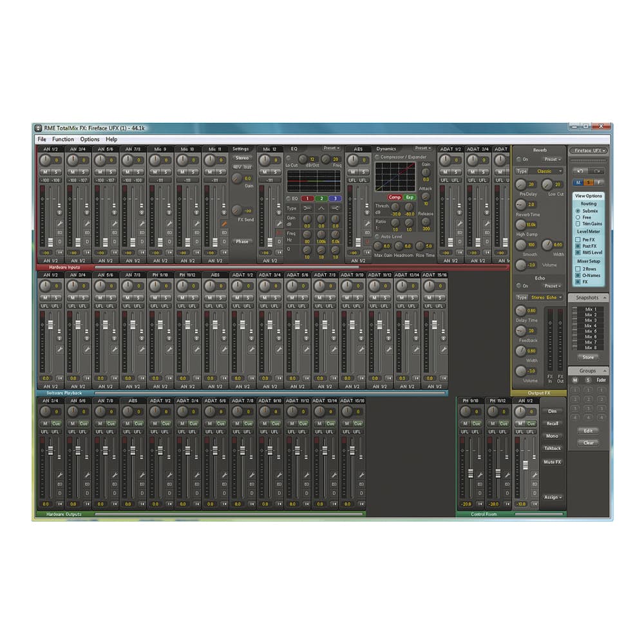Screen dimensions: 644x644
Task: Click the Redo arrow below Fireface UFX
Action: pyautogui.click(x=597, y=171)
